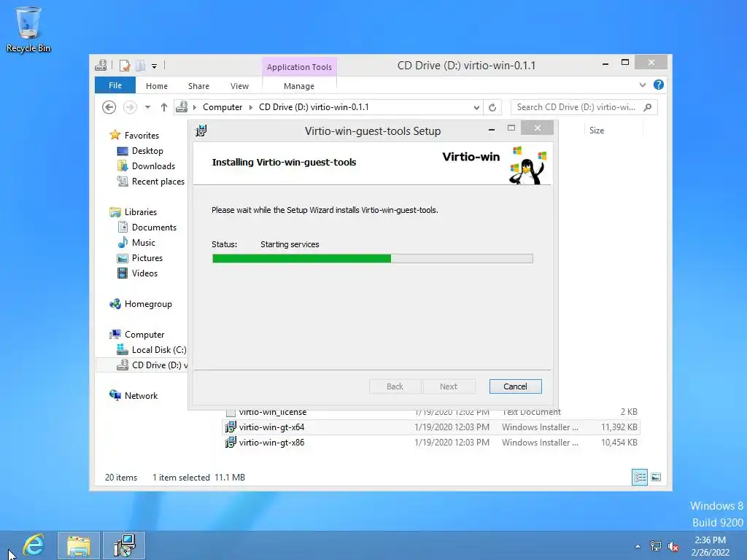Select Network in the navigation pane
Image resolution: width=747 pixels, height=560 pixels.
point(141,395)
